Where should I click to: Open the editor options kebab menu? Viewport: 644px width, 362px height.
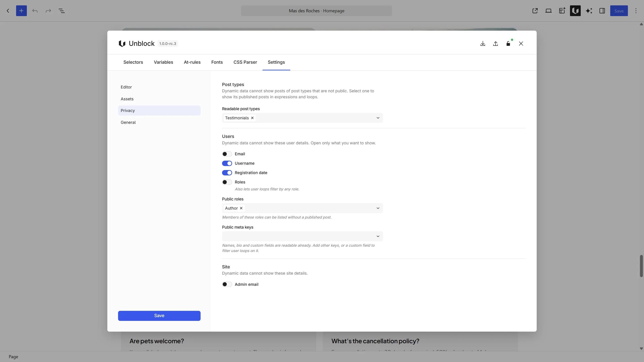636,11
